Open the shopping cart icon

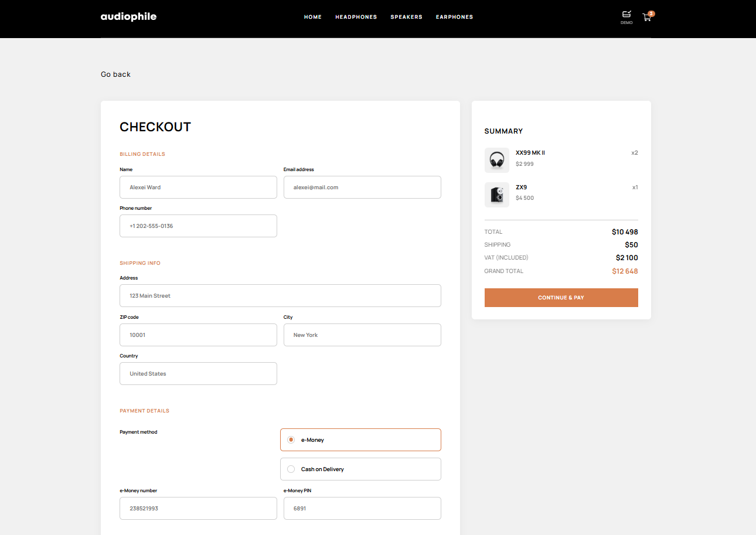[647, 17]
